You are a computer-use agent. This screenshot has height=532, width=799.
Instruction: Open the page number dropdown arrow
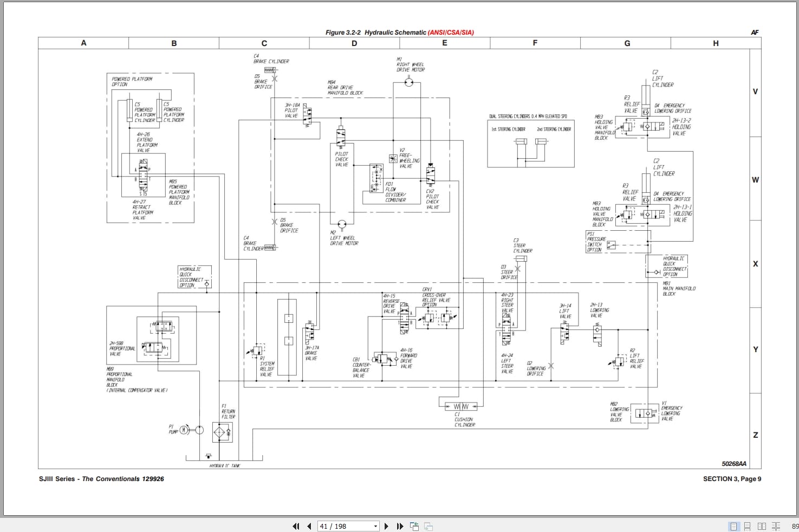(x=375, y=526)
